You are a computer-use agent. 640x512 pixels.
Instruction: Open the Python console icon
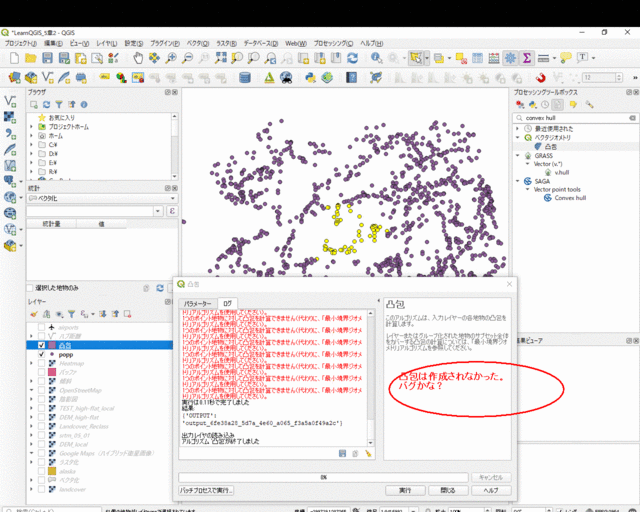click(310, 77)
